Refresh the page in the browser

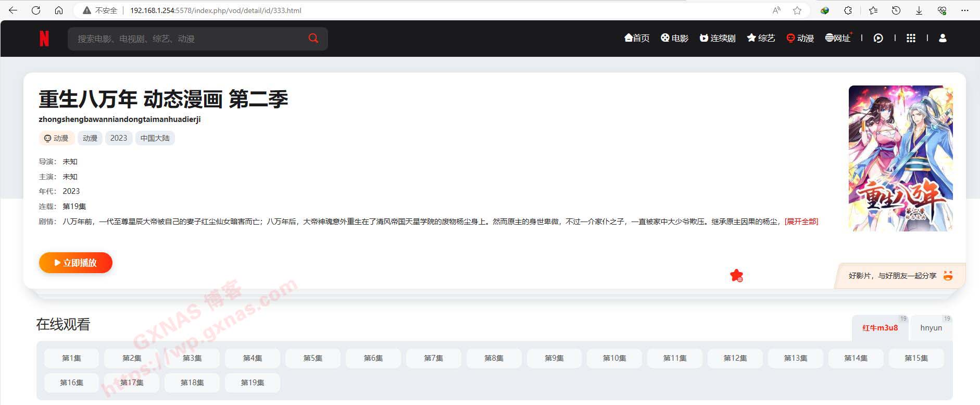36,10
